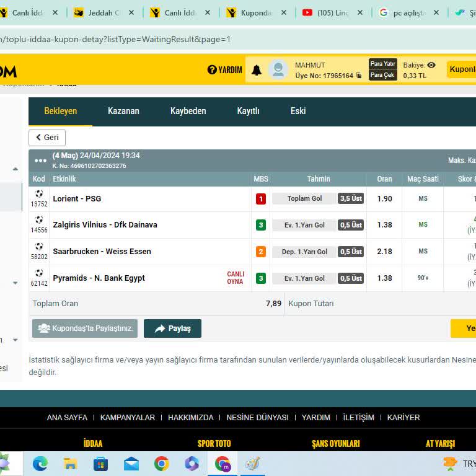Image resolution: width=476 pixels, height=476 pixels.
Task: Open NESİNE DÜNYASI footer link
Action: tap(257, 418)
